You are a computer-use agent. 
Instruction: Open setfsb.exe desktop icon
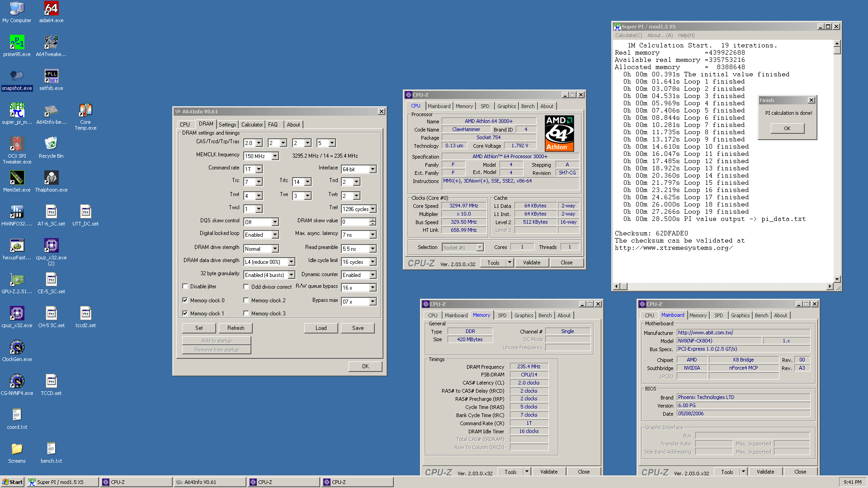click(51, 80)
